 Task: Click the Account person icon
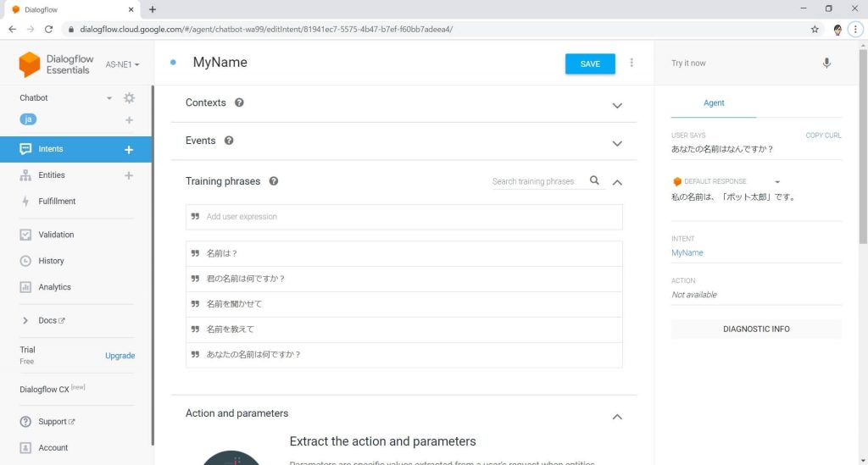(25, 448)
